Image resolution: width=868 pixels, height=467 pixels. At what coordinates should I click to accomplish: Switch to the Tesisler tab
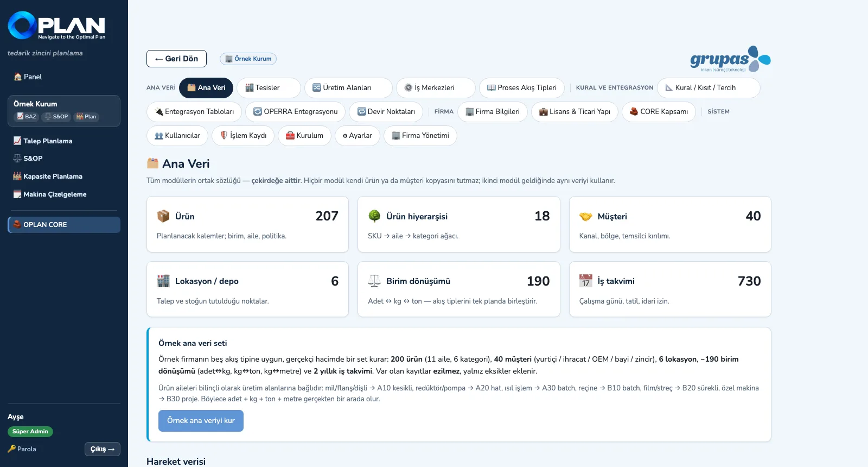point(269,88)
